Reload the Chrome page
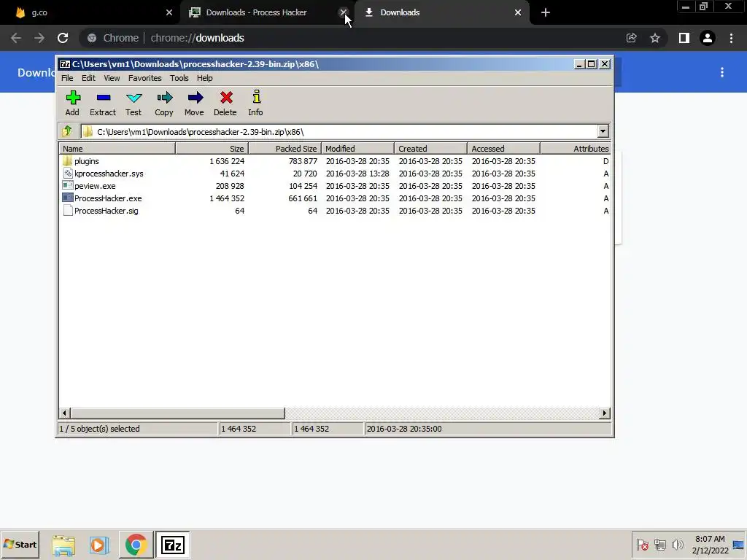The width and height of the screenshot is (747, 560). (63, 38)
